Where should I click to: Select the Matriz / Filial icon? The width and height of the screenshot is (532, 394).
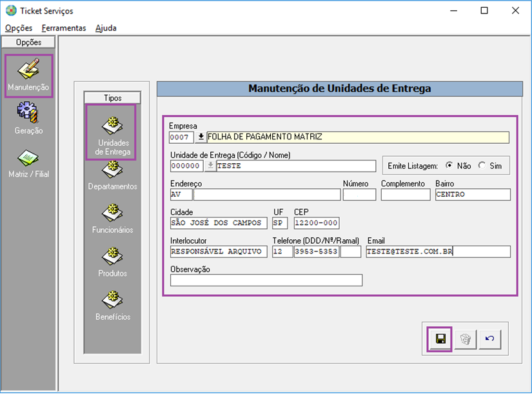28,159
